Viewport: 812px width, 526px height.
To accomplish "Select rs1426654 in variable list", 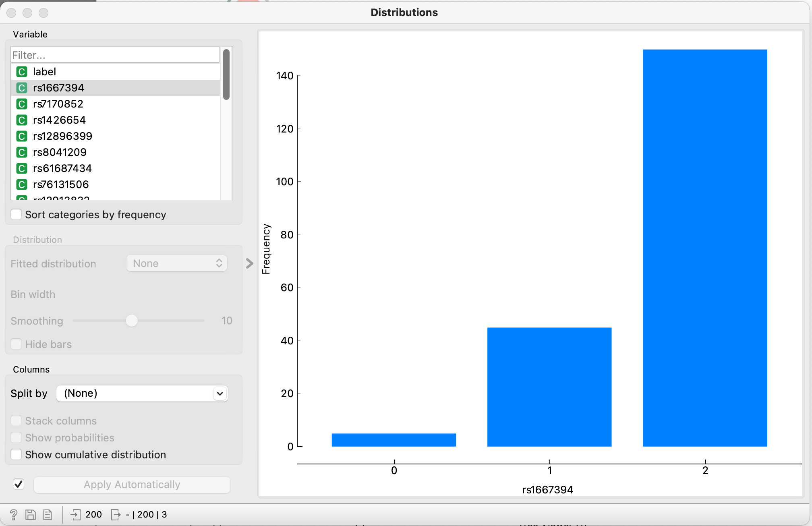I will (59, 120).
